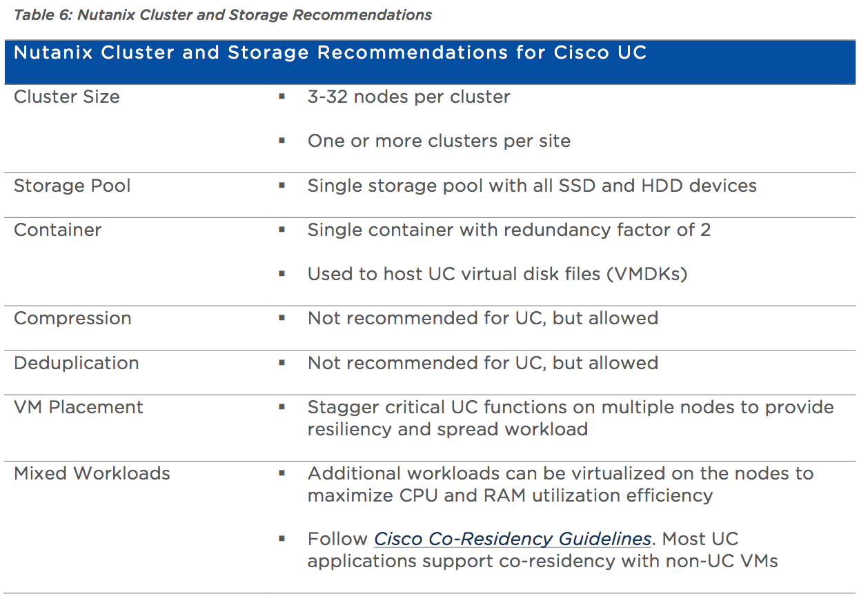Click the Table 6 caption text
This screenshot has height=603, width=868.
point(223,15)
